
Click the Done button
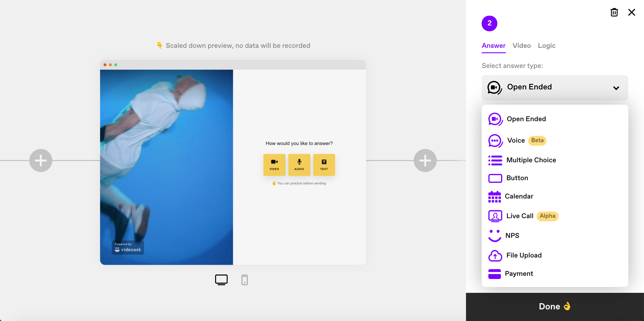coord(555,306)
